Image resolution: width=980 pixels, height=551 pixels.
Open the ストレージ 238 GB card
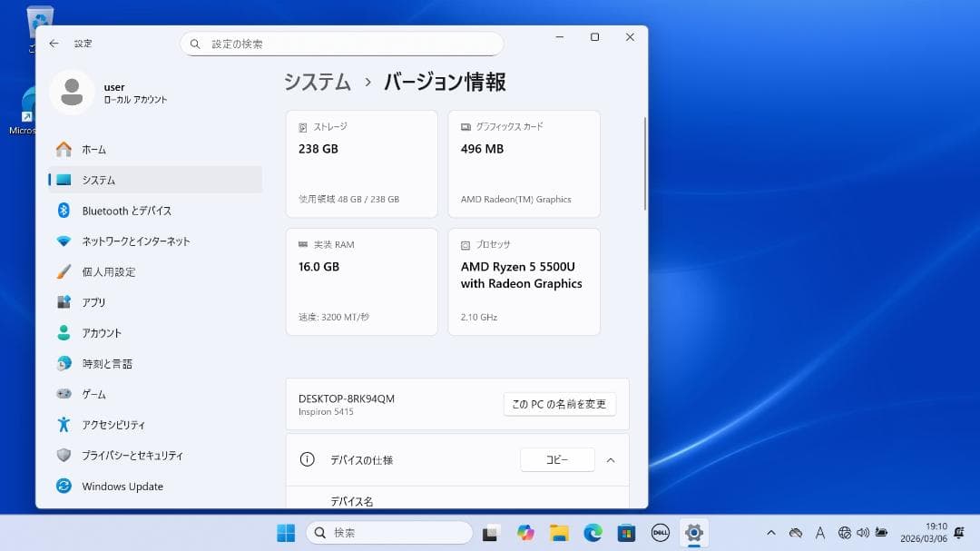(x=362, y=164)
